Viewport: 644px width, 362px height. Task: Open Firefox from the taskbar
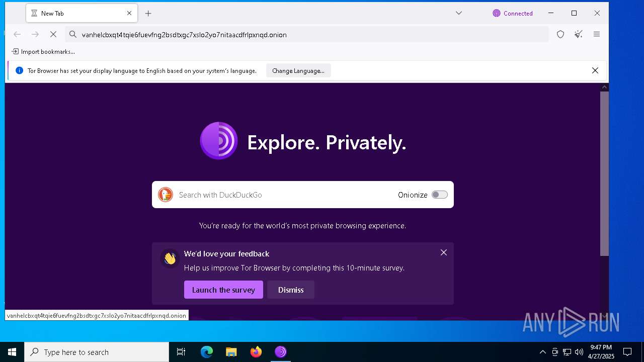256,352
